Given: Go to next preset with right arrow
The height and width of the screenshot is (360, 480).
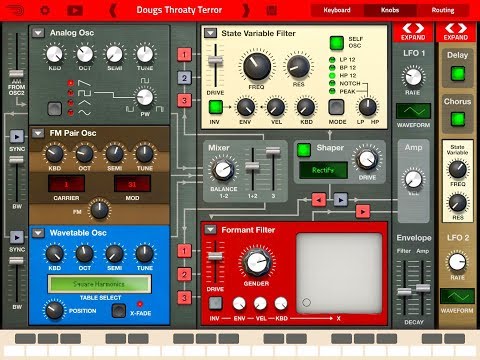Looking at the screenshot, I should point(246,11).
